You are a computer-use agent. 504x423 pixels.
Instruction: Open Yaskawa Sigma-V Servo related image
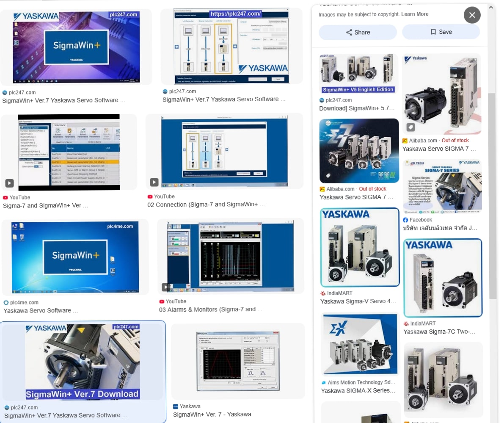(360, 247)
